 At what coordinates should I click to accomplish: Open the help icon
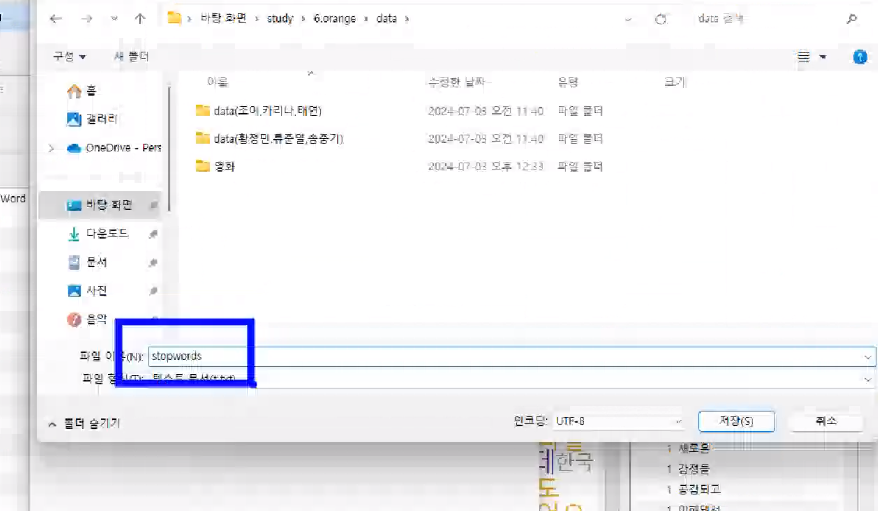(860, 57)
